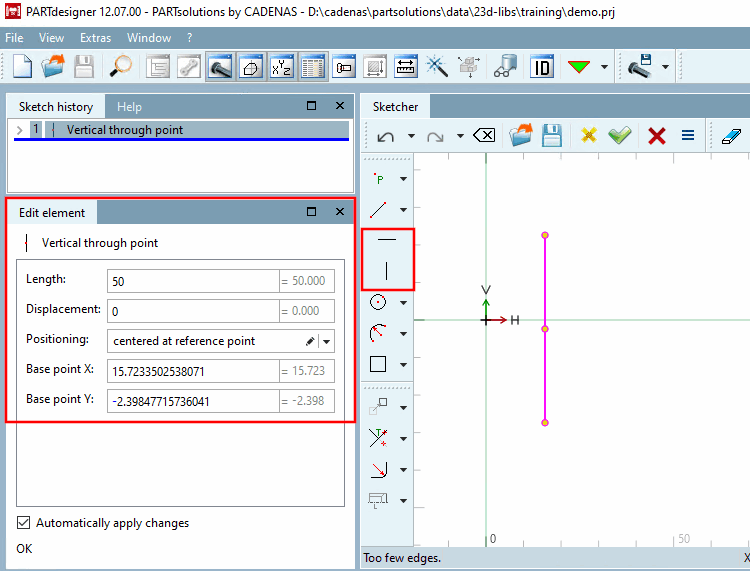This screenshot has width=750, height=571.
Task: Click the Length input field
Action: 193,281
